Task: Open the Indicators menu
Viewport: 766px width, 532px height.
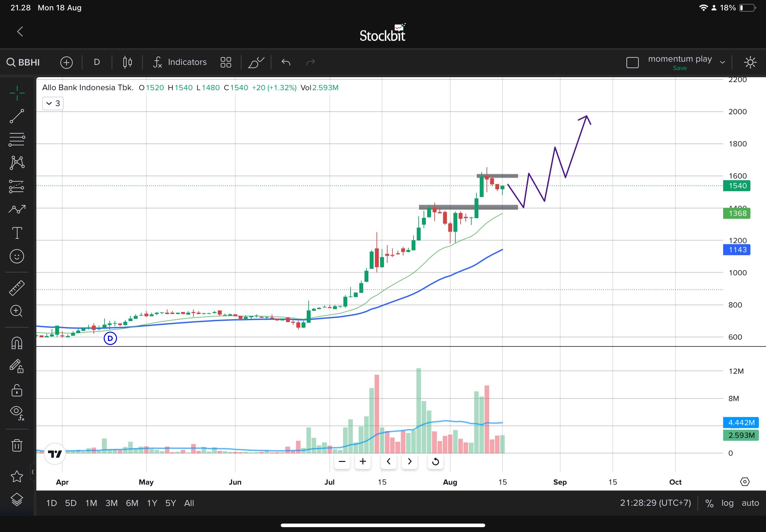Action: pos(180,62)
